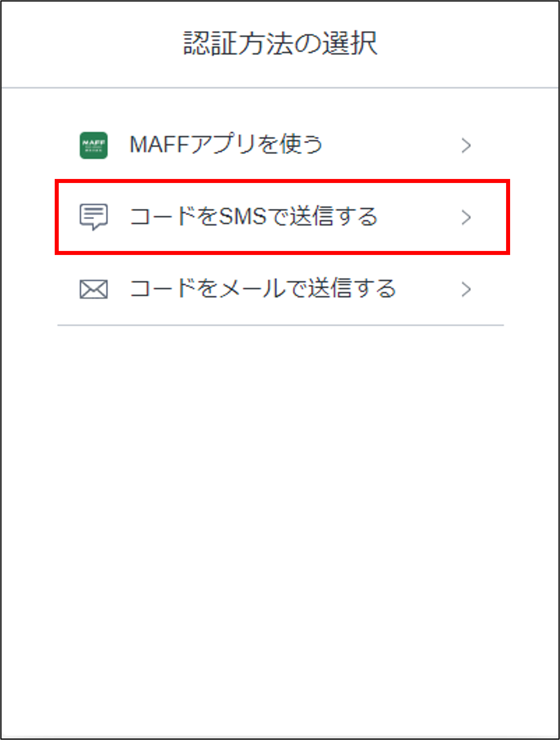The image size is (560, 740).
Task: Open the MAFFアプリを使う chevron arrow
Action: [x=466, y=145]
